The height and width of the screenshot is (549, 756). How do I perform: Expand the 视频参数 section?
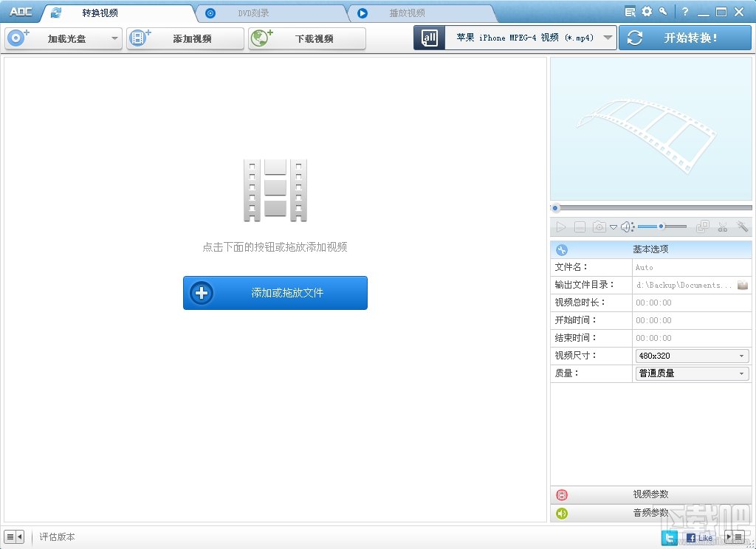651,494
